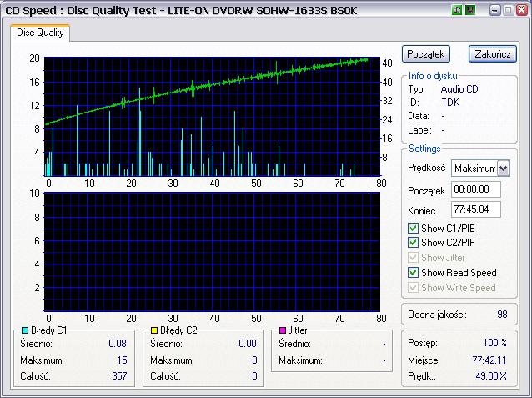
Task: Click the disc ID value TDK
Action: (x=450, y=103)
